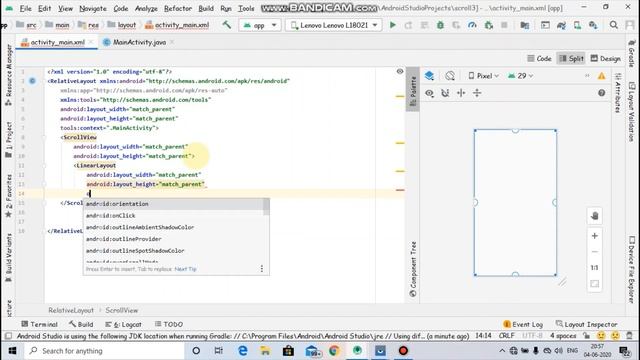The height and width of the screenshot is (360, 640).
Task: Open the Layout Inspector
Action: point(587,324)
